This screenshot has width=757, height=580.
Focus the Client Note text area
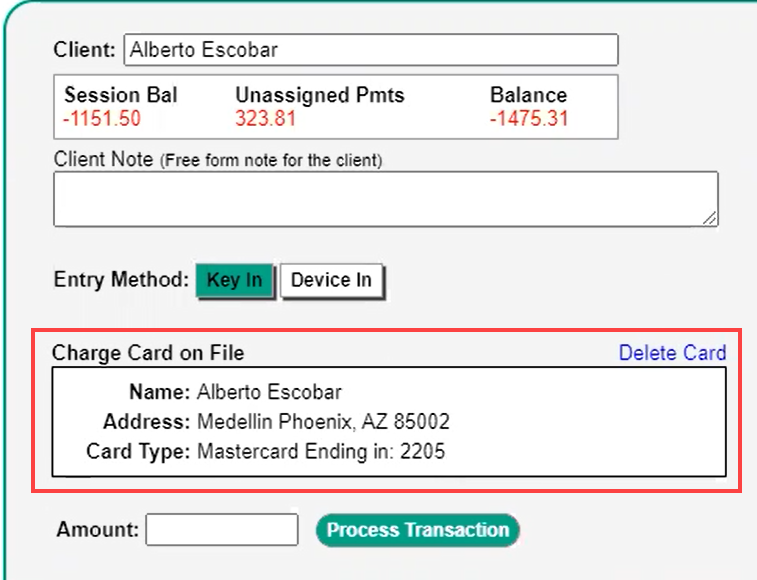[x=385, y=198]
